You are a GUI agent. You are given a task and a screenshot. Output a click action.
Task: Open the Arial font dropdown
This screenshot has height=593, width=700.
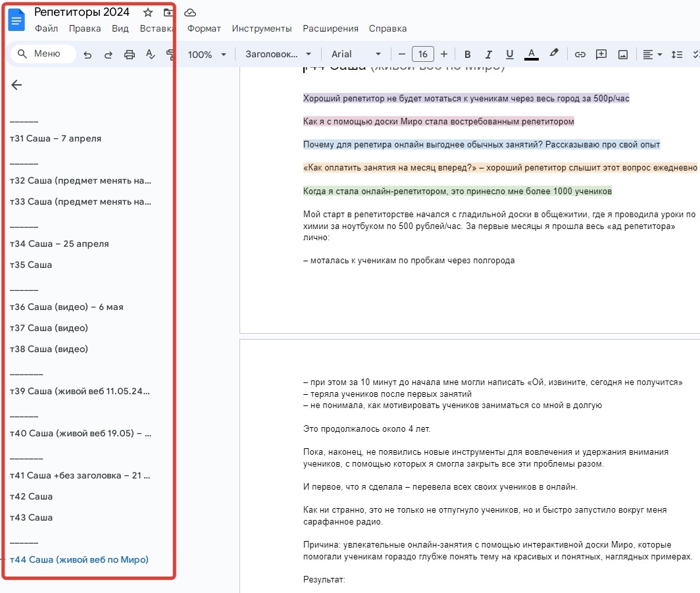[356, 54]
